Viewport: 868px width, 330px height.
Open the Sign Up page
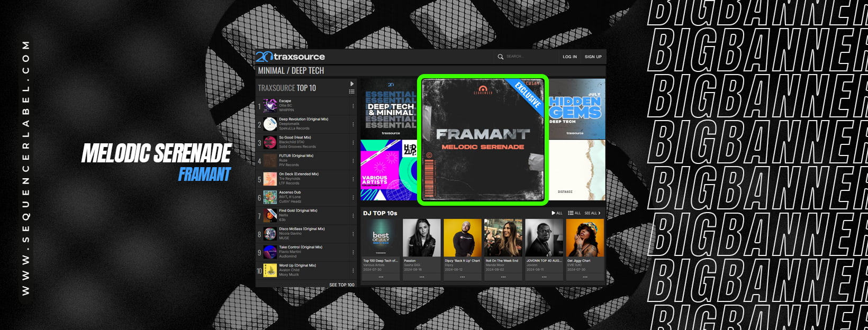point(593,57)
